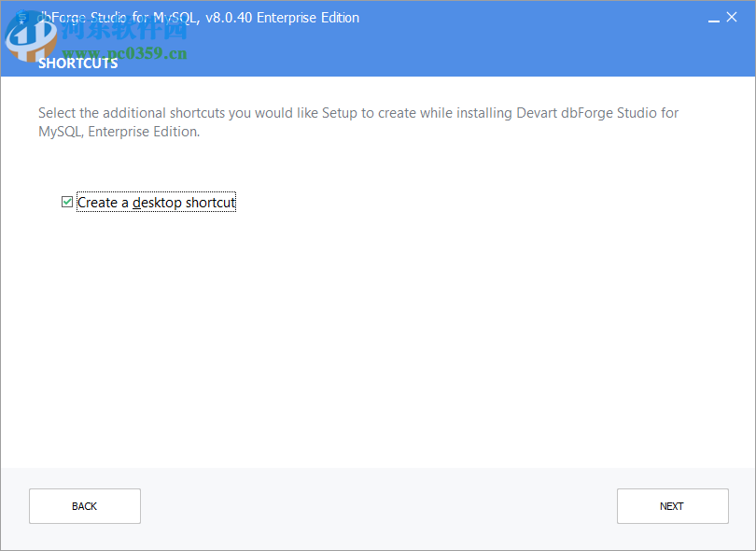Click the SHORTCUTS header label
756x551 pixels.
click(77, 63)
